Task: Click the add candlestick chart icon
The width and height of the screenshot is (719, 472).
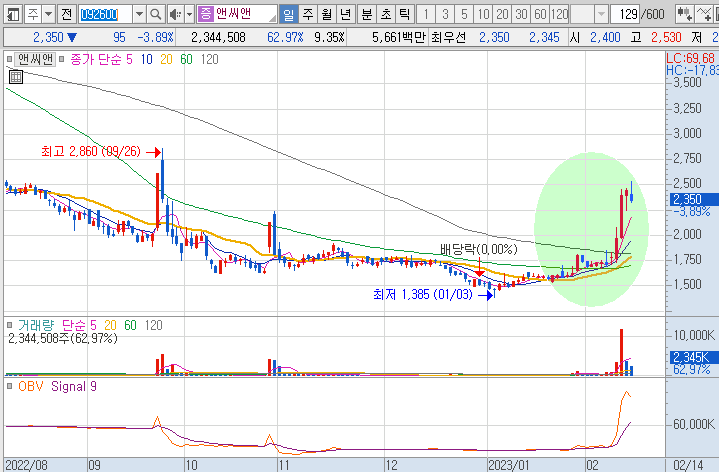Action: [685, 15]
